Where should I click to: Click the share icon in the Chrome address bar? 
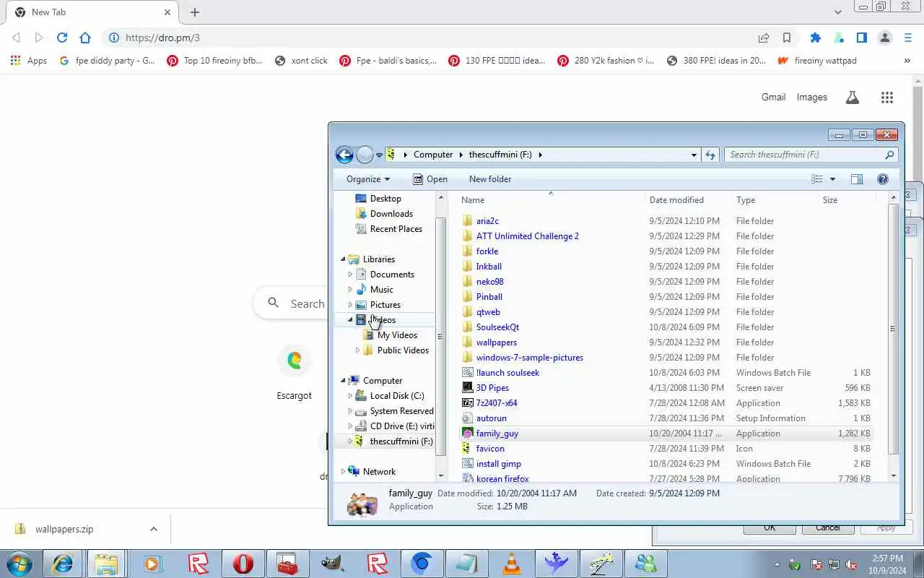[x=764, y=38]
